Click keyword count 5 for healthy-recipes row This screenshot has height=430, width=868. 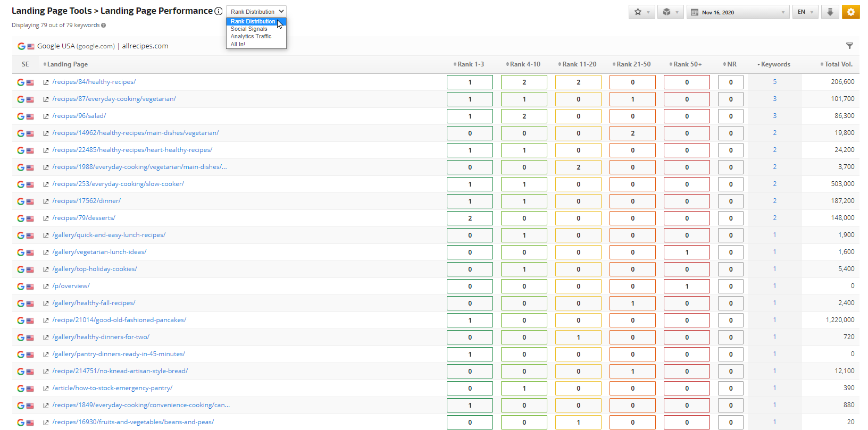(774, 82)
